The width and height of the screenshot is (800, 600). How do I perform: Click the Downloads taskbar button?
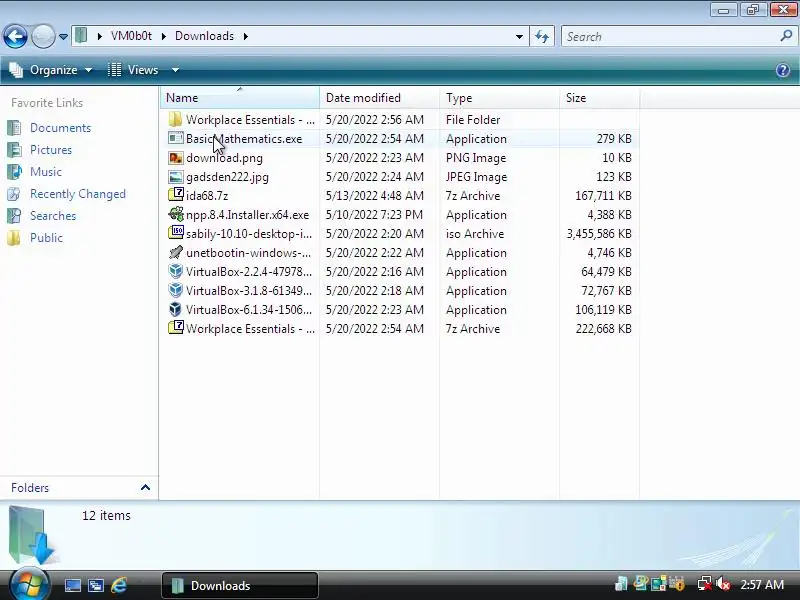[240, 585]
